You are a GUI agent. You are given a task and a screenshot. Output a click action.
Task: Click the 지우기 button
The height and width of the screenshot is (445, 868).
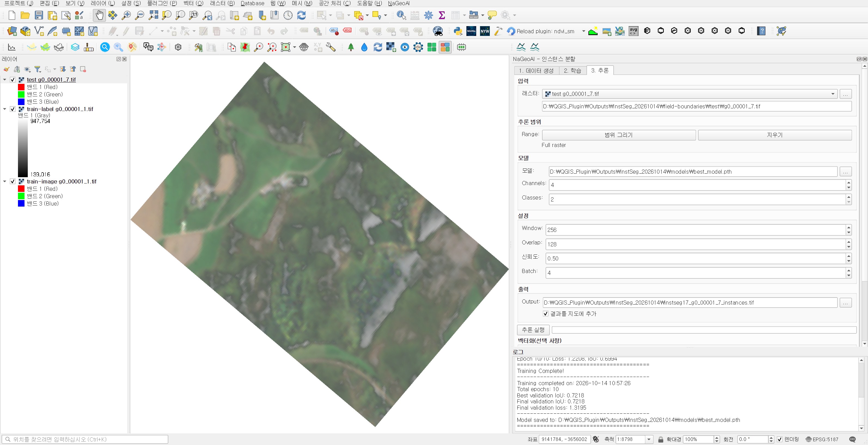pos(775,135)
